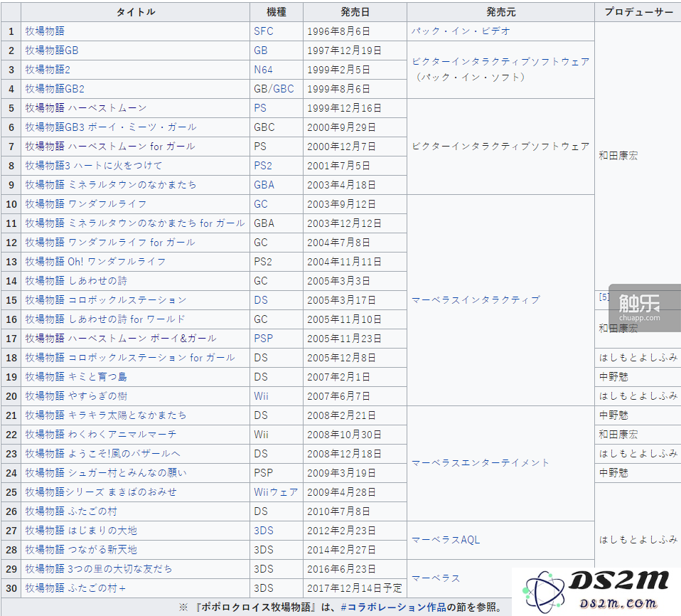Follow the Wii platform link in row 20

[261, 396]
